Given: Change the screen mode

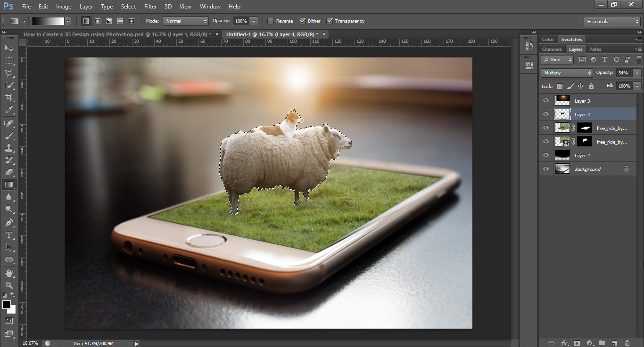Looking at the screenshot, I should (9, 333).
